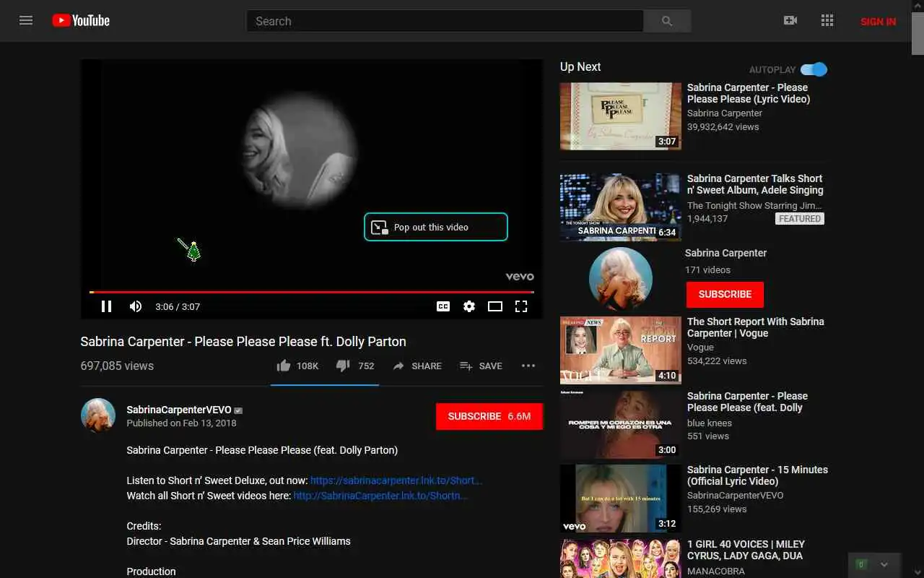Enter full screen mode
The image size is (924, 578).
pos(521,306)
